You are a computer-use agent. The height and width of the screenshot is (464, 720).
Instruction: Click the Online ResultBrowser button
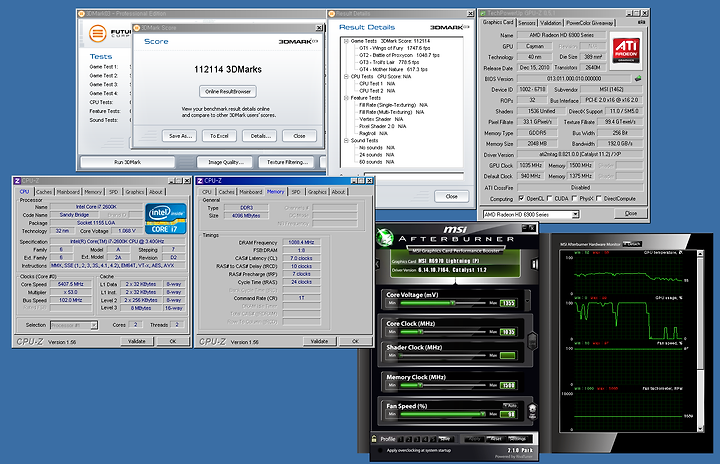[x=228, y=91]
